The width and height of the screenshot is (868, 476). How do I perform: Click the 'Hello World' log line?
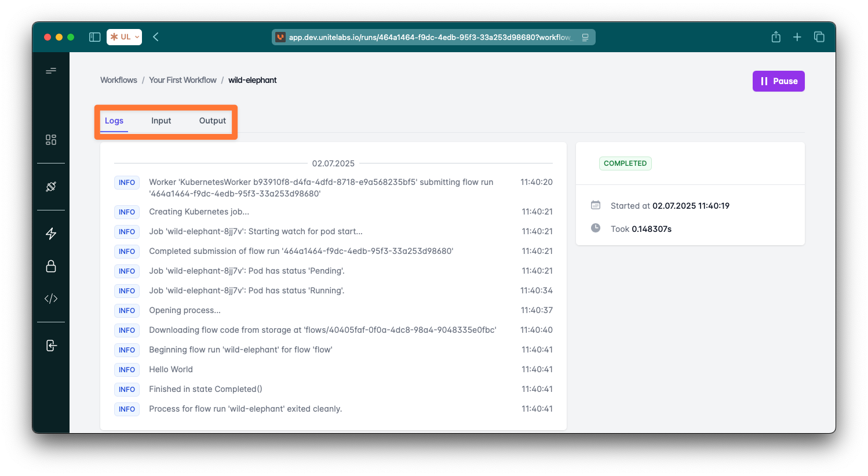[171, 369]
